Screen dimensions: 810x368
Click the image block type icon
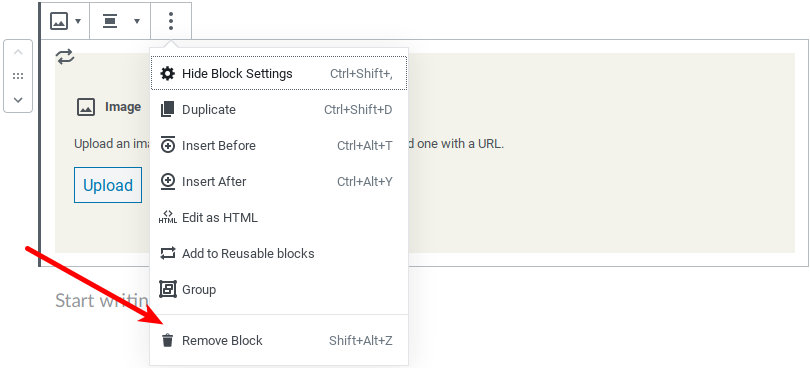[59, 21]
